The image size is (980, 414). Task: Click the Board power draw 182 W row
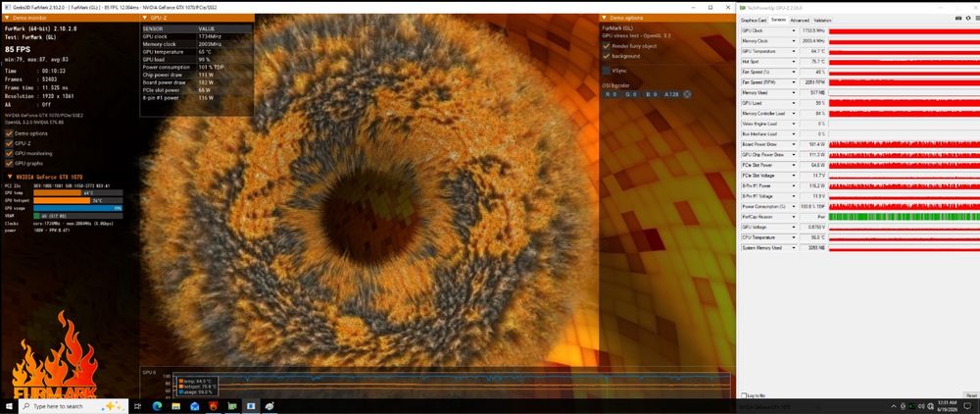point(197,82)
